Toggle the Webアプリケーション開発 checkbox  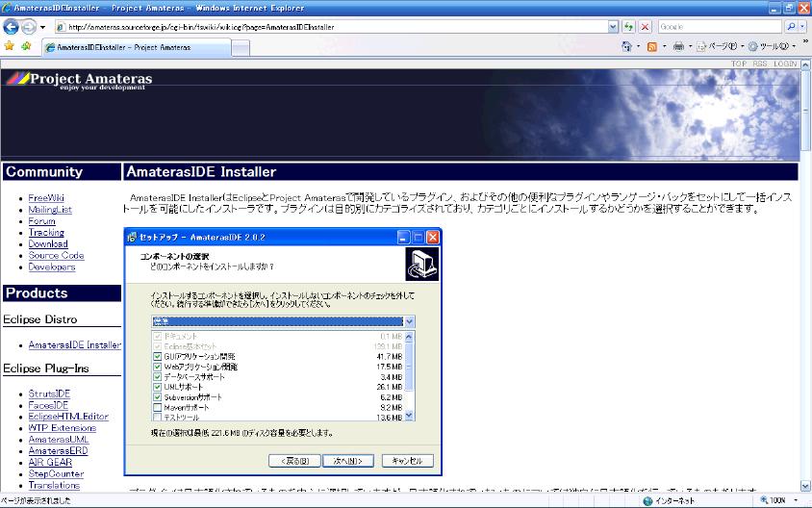pyautogui.click(x=158, y=367)
